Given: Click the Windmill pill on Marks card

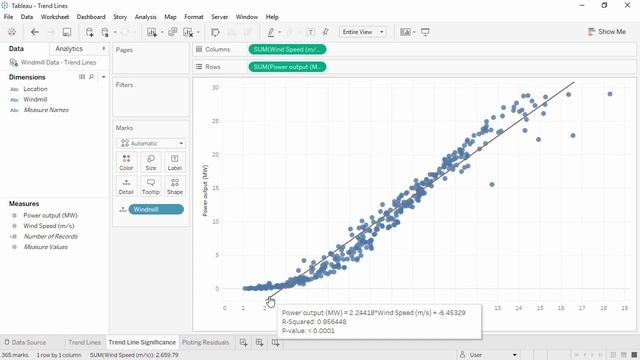Looking at the screenshot, I should click(x=156, y=209).
